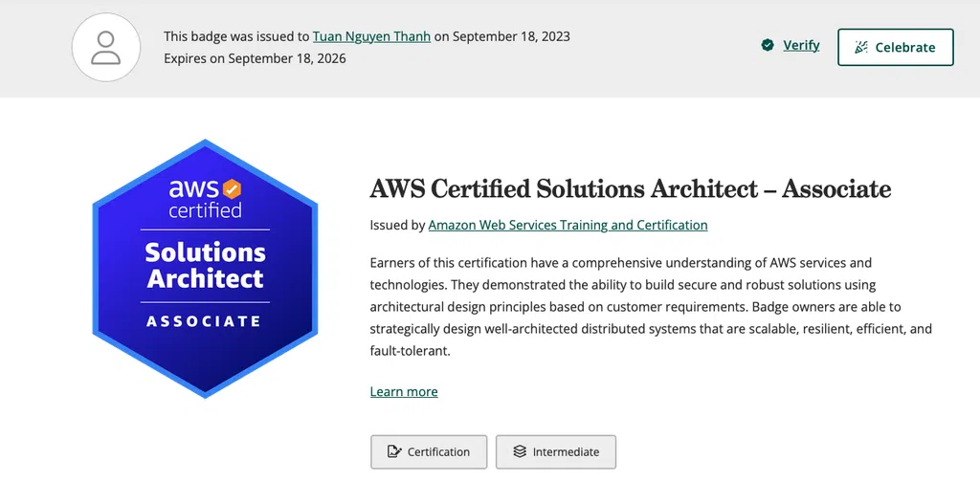This screenshot has width=980, height=482.
Task: Click the Intermediate tag's stacked layers icon
Action: click(x=519, y=451)
